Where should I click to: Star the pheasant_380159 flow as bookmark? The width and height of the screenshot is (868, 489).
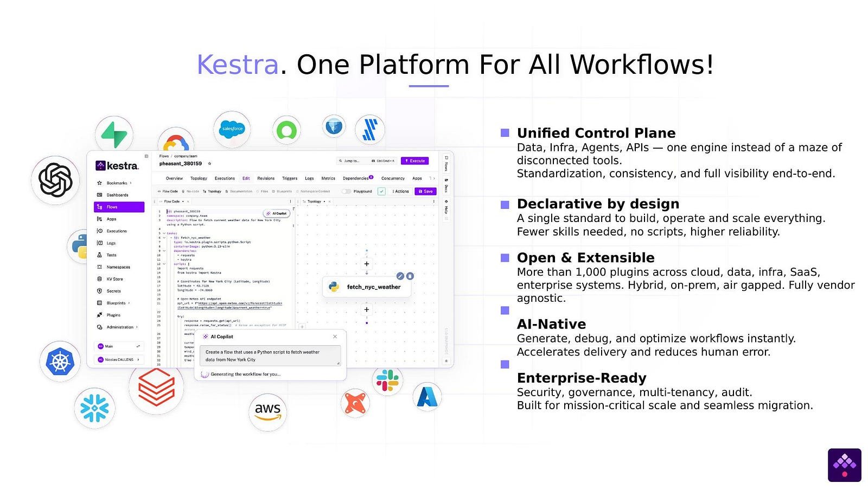[x=210, y=164]
